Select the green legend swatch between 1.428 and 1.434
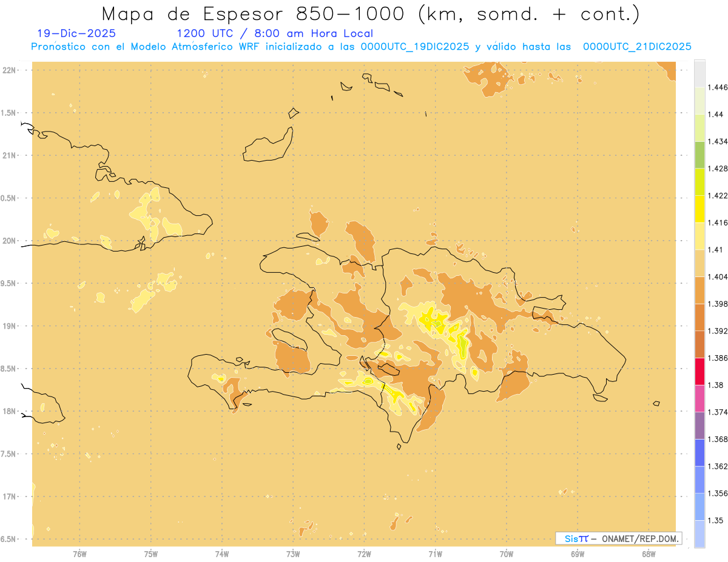 pyautogui.click(x=699, y=155)
